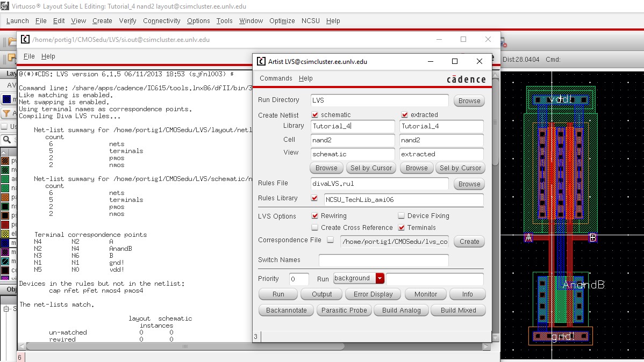The image size is (644, 362).
Task: Maximize the Artist LVS window
Action: pyautogui.click(x=454, y=61)
